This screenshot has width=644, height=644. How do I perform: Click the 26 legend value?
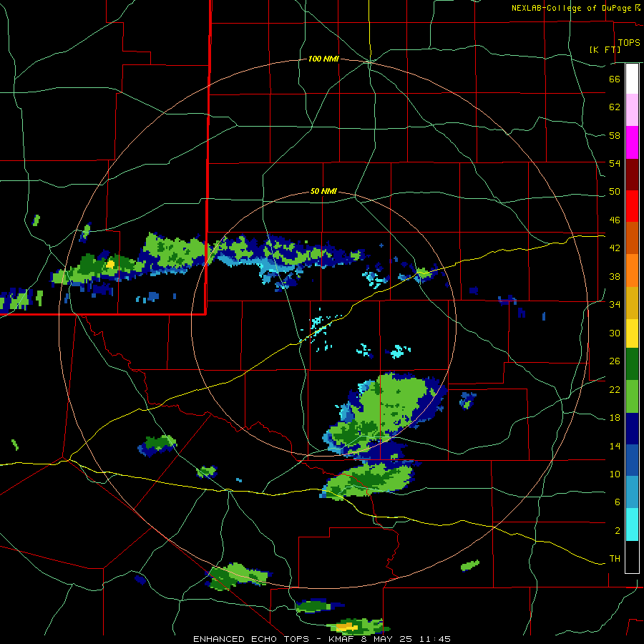[615, 361]
